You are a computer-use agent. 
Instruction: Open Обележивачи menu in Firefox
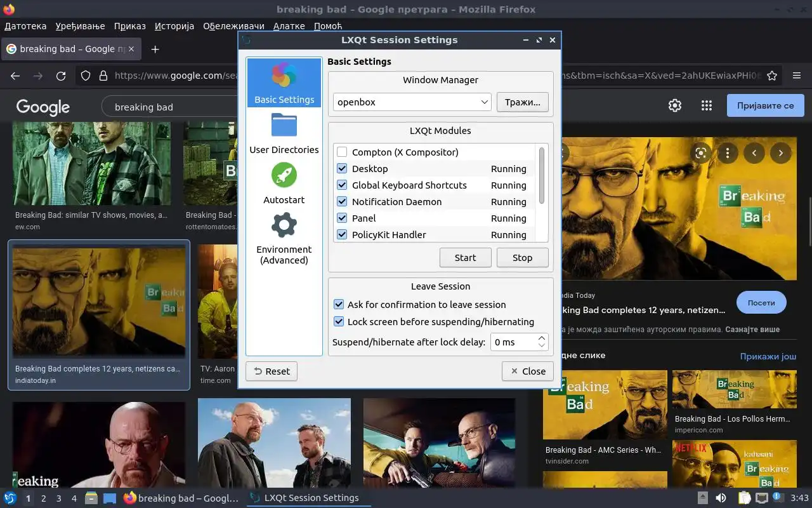click(233, 26)
